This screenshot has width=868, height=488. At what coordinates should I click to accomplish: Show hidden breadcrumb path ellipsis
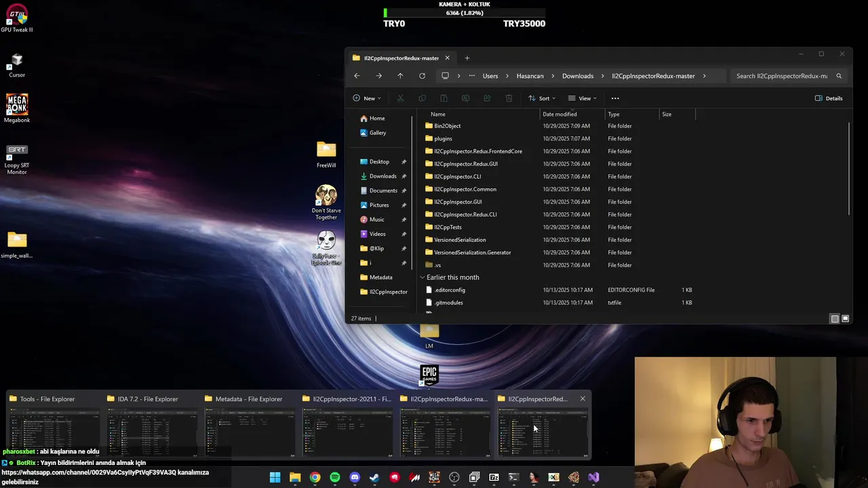click(472, 76)
